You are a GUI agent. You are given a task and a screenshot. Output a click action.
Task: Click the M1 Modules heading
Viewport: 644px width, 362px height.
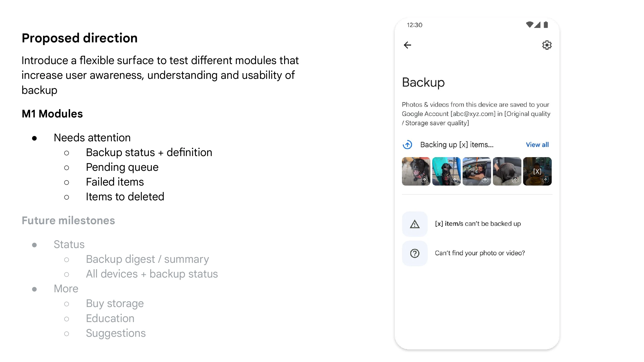click(52, 114)
